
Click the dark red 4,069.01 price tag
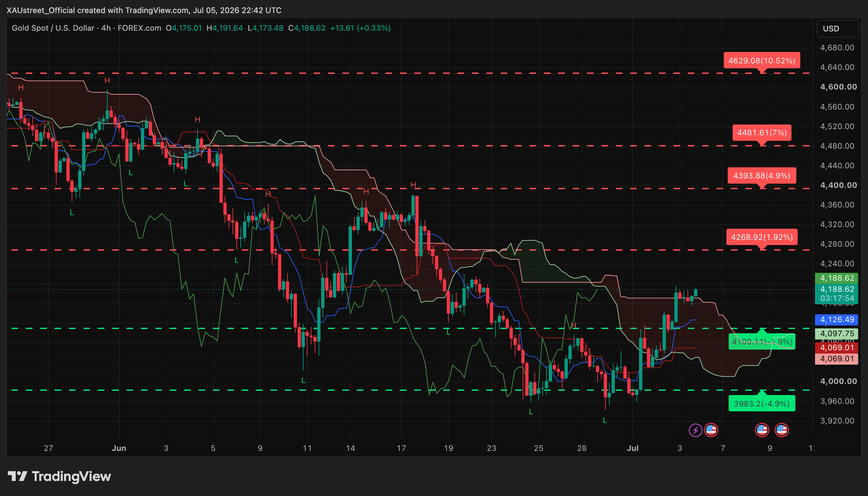[836, 348]
